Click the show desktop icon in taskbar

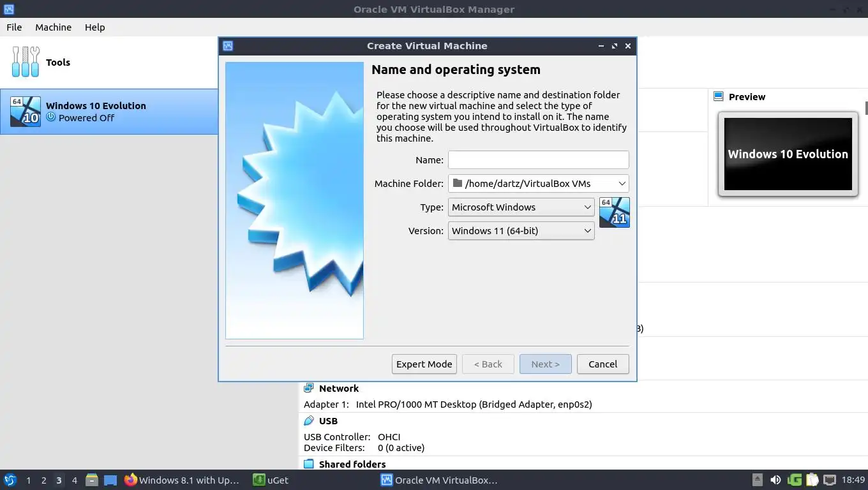110,480
